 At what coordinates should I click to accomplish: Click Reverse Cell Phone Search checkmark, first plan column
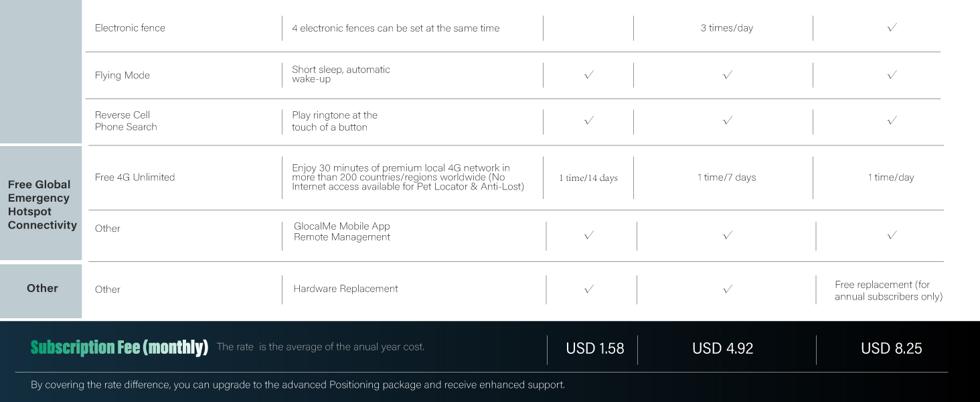click(x=589, y=121)
